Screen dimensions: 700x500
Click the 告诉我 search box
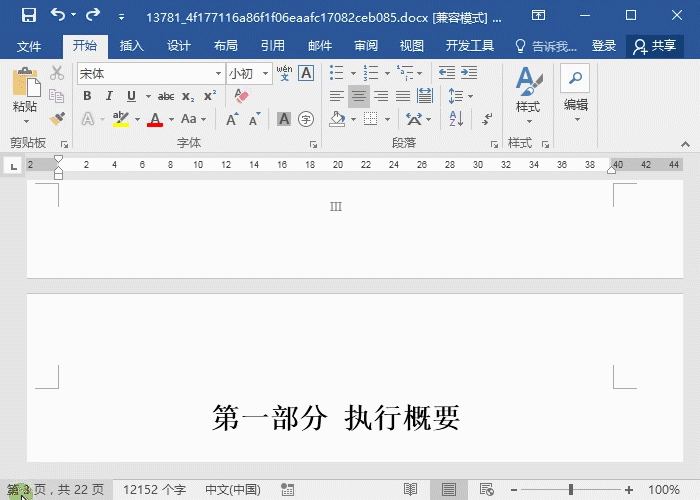546,46
